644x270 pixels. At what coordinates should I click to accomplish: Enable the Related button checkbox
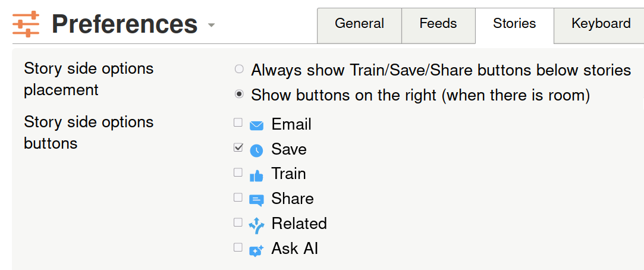pos(238,222)
